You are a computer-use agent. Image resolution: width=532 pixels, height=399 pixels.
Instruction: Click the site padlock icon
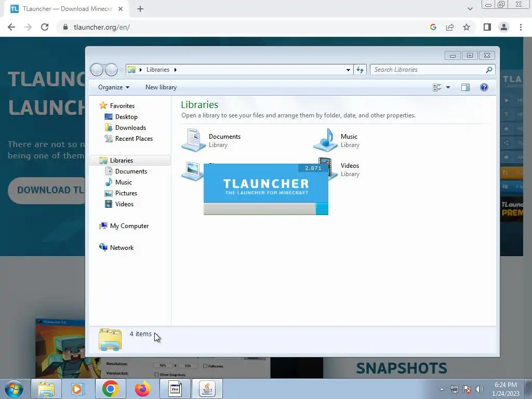[65, 27]
